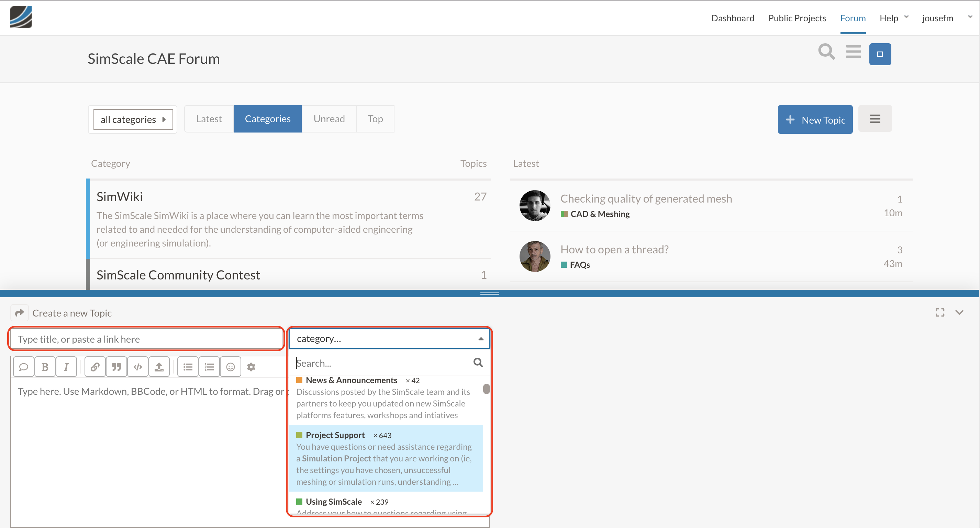Viewport: 980px width, 528px height.
Task: Open the Public Projects menu item
Action: [797, 18]
